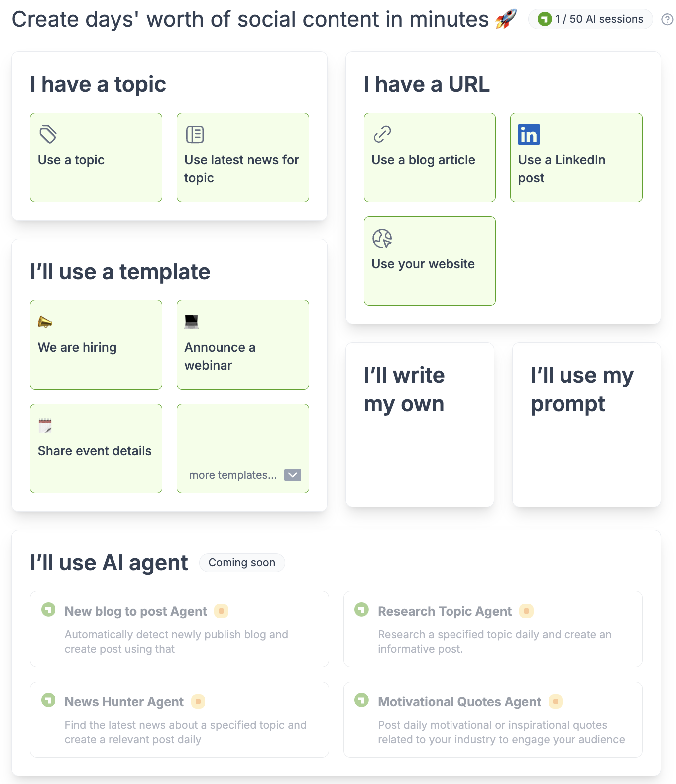Click the LinkedIn logo icon

point(529,134)
